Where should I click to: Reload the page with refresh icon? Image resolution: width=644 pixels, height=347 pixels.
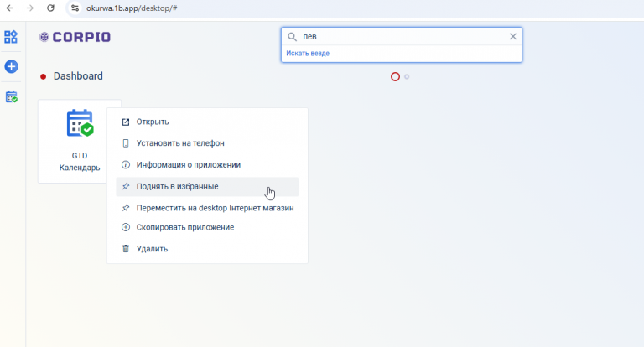click(x=50, y=8)
